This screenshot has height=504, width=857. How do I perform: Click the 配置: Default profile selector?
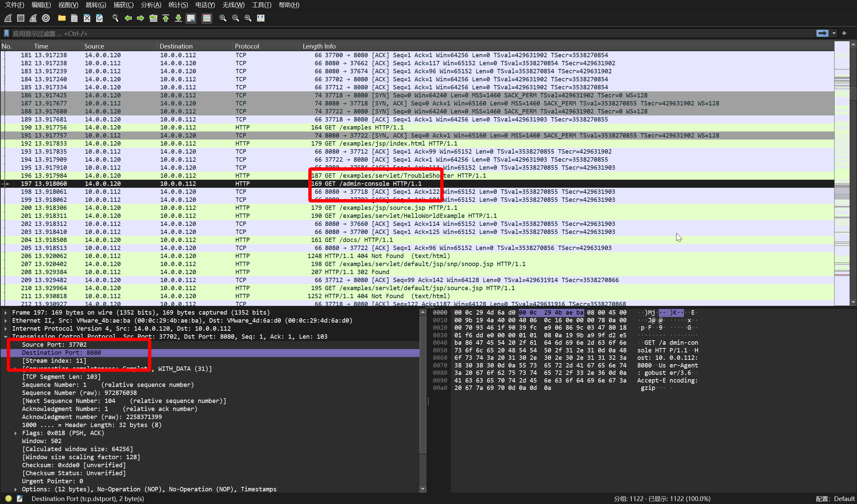pyautogui.click(x=835, y=499)
